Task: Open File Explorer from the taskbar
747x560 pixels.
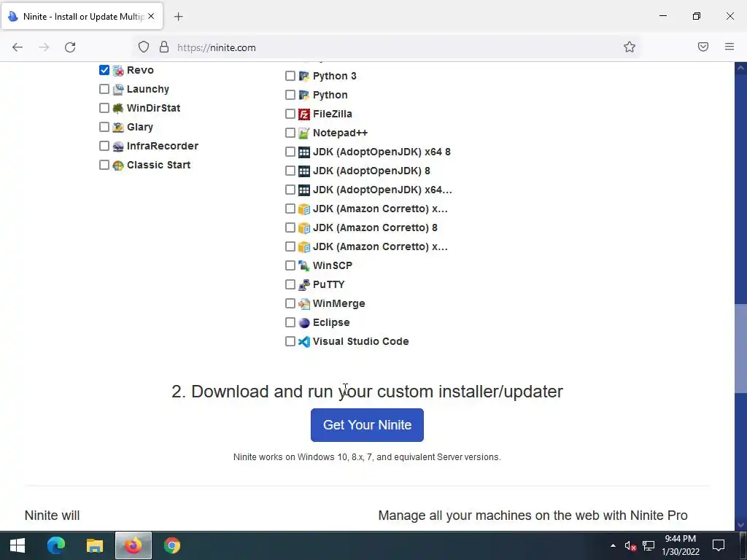Action: coord(95,545)
